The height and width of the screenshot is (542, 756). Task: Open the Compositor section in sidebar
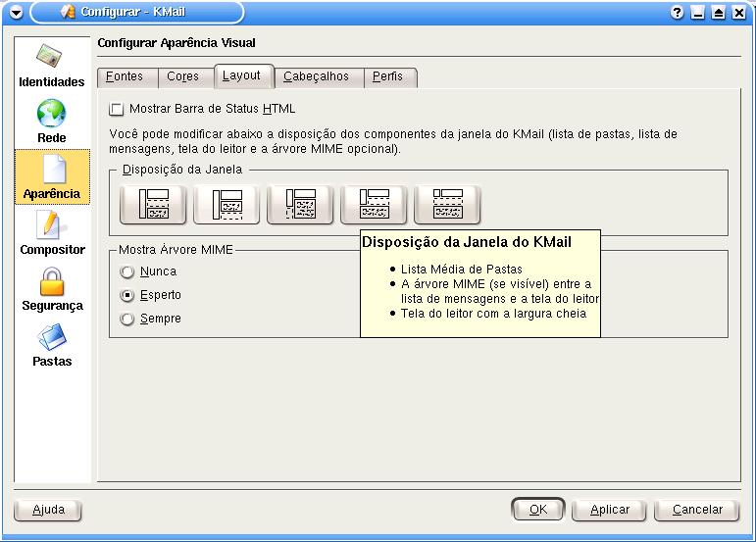(52, 232)
